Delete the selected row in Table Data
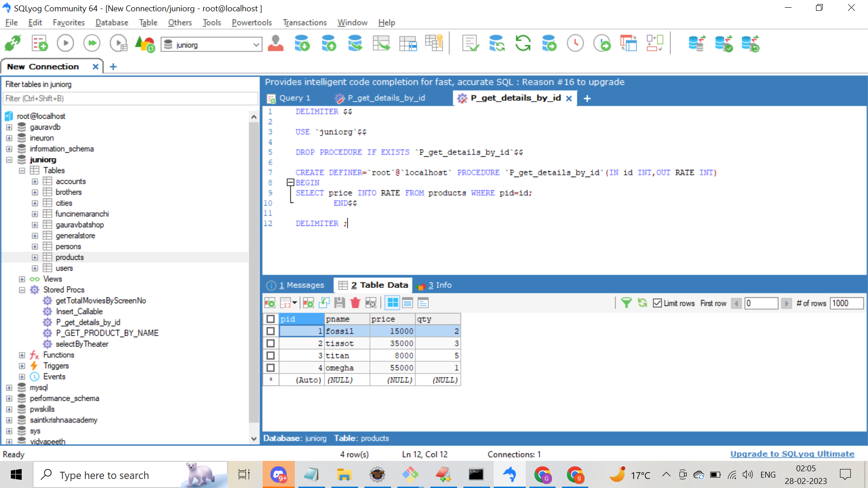 click(x=355, y=303)
